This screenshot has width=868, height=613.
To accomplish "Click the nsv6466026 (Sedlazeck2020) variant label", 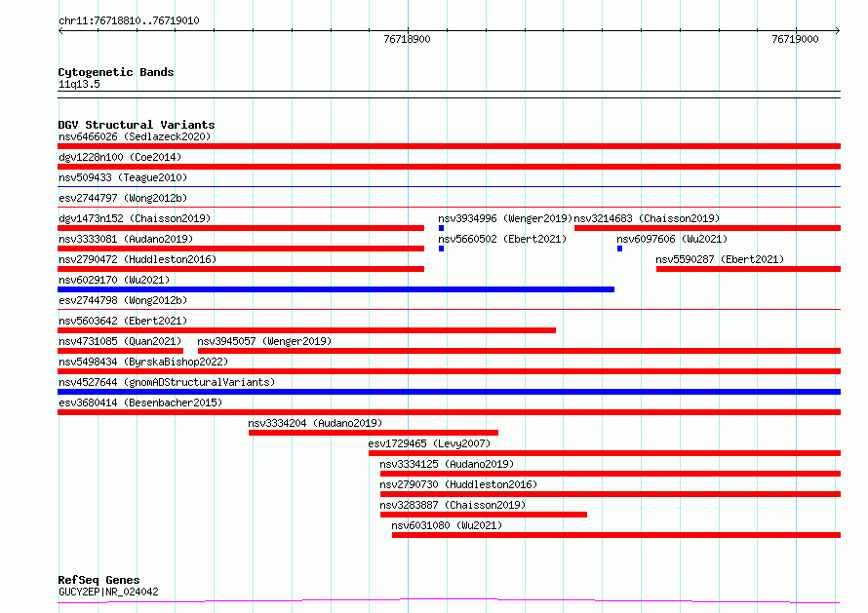I will click(x=135, y=136).
